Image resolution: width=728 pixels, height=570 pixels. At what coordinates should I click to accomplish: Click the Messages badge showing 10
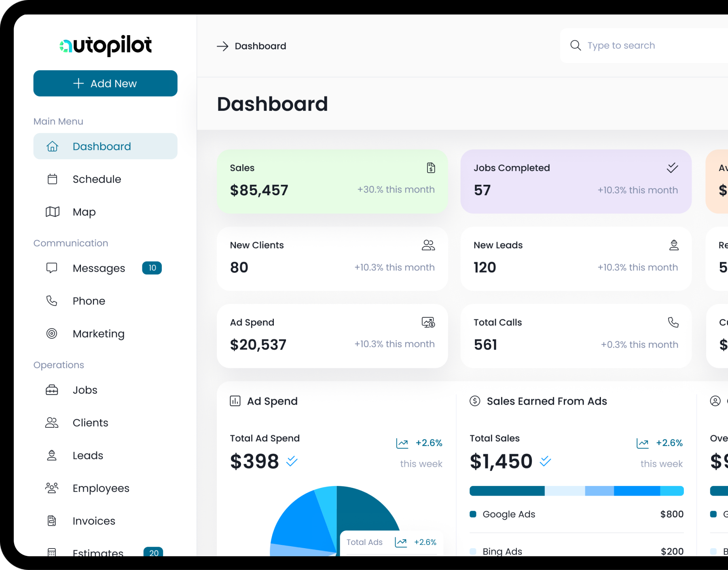click(x=152, y=268)
